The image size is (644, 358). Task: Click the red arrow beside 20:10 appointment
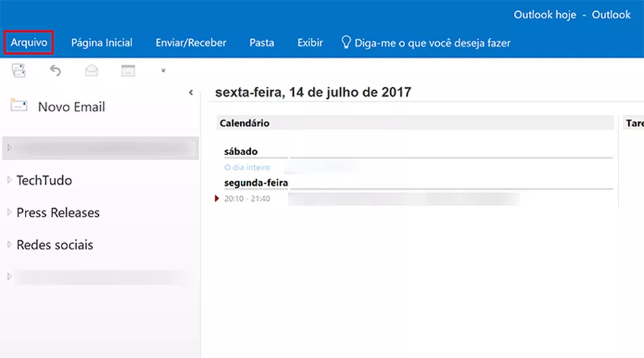[x=217, y=199]
